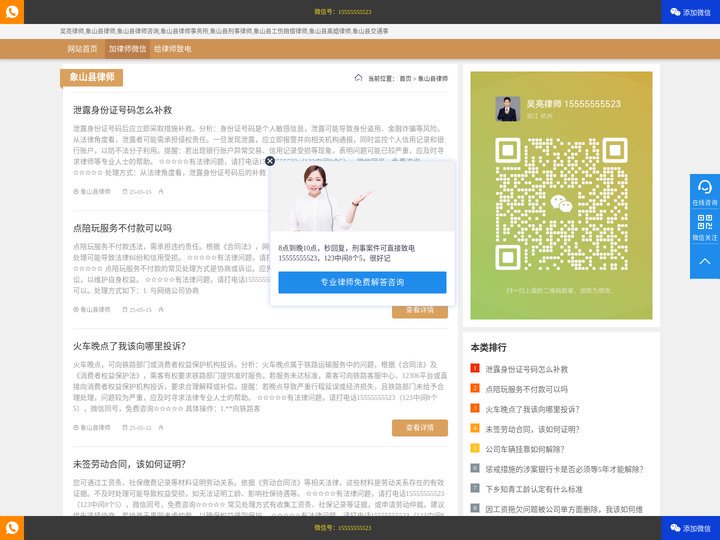The image size is (720, 540).
Task: Open ranked item 8 因工资拖欠问题被公司单方面删除
Action: 564,509
